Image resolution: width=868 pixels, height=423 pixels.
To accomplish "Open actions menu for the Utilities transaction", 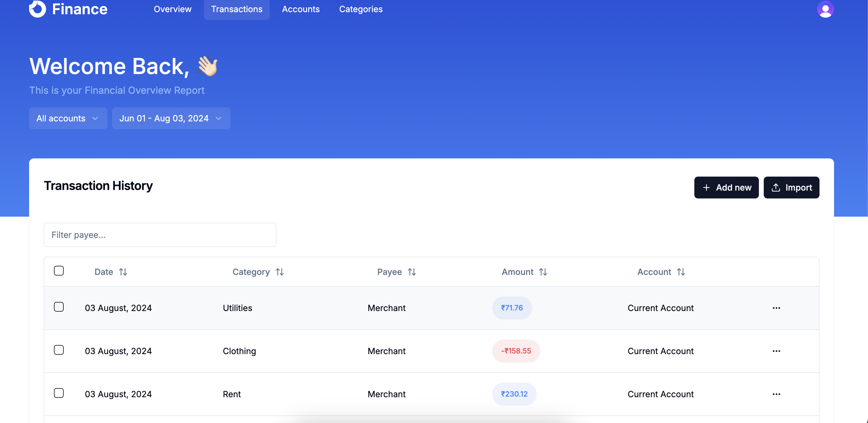I will pos(777,308).
